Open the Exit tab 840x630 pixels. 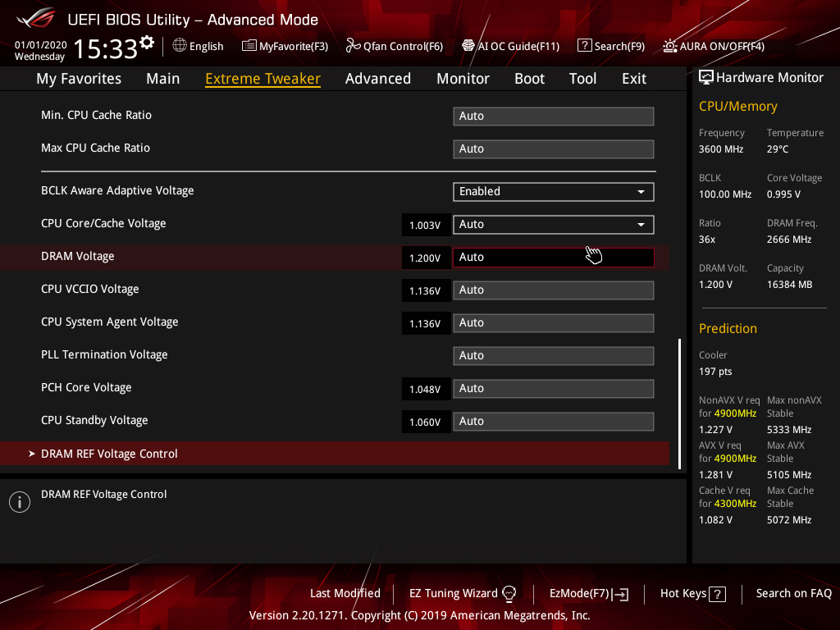[x=634, y=79]
